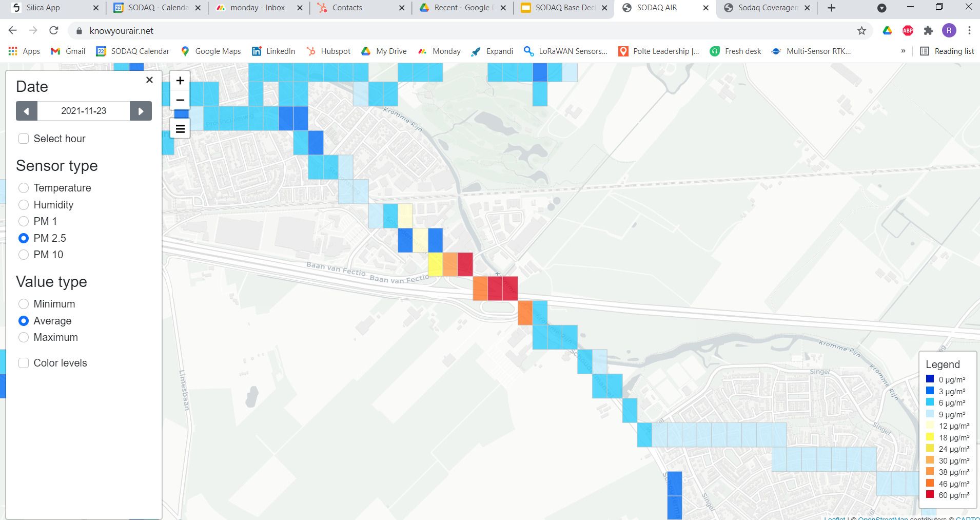
Task: Select the PM 10 sensor type
Action: point(24,255)
